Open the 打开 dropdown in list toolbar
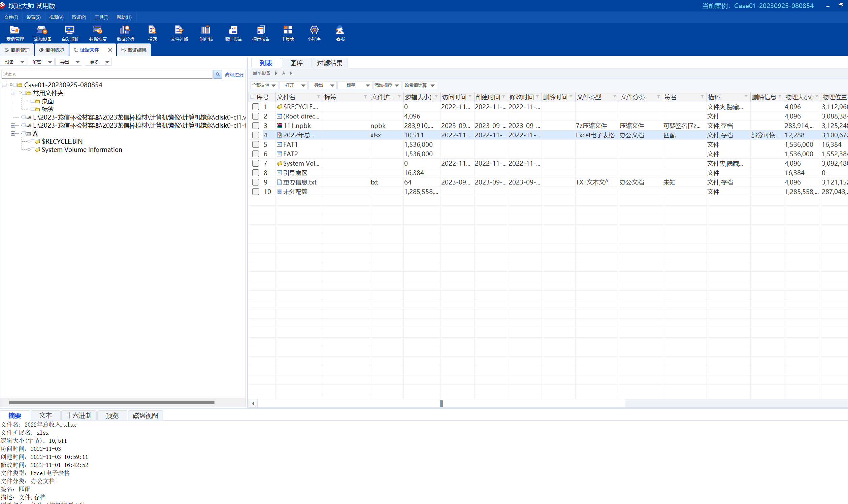The height and width of the screenshot is (504, 848). (294, 85)
